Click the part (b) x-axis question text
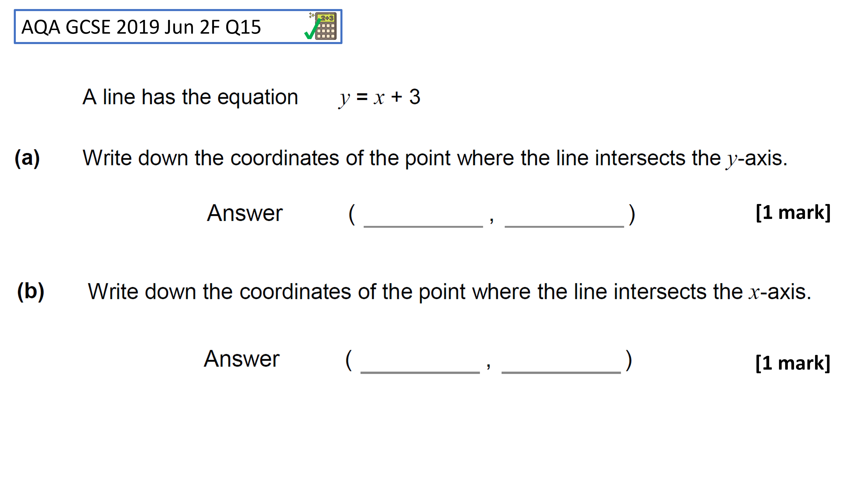Viewport: 868px width, 488px height. [x=450, y=292]
